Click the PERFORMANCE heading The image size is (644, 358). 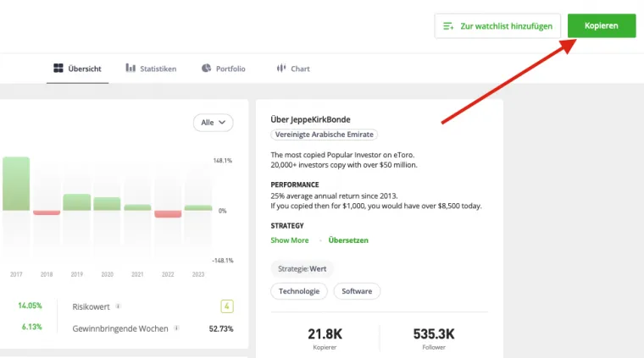(x=295, y=185)
